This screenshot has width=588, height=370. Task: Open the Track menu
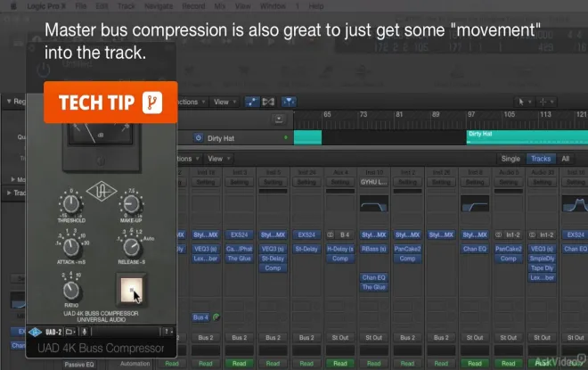[x=127, y=6]
